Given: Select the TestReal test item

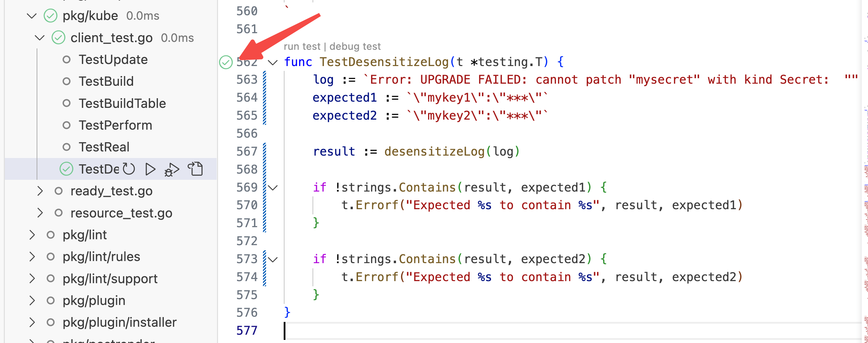Looking at the screenshot, I should click(x=104, y=147).
